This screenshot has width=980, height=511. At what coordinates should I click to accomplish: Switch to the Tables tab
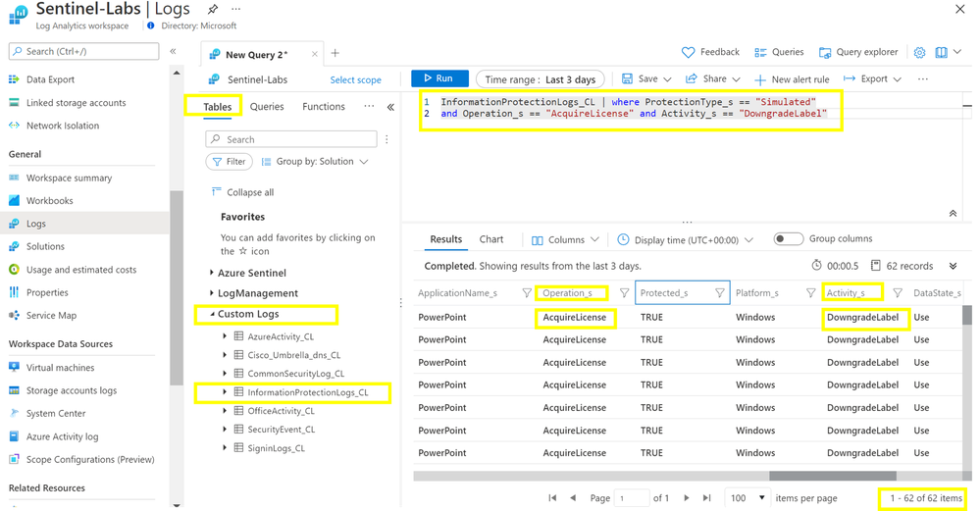(218, 107)
